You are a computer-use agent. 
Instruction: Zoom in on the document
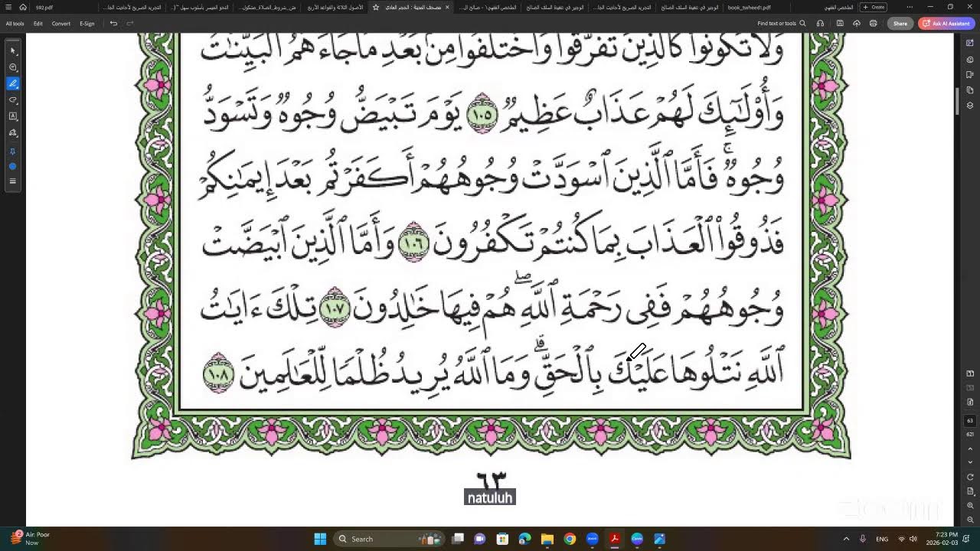click(970, 506)
